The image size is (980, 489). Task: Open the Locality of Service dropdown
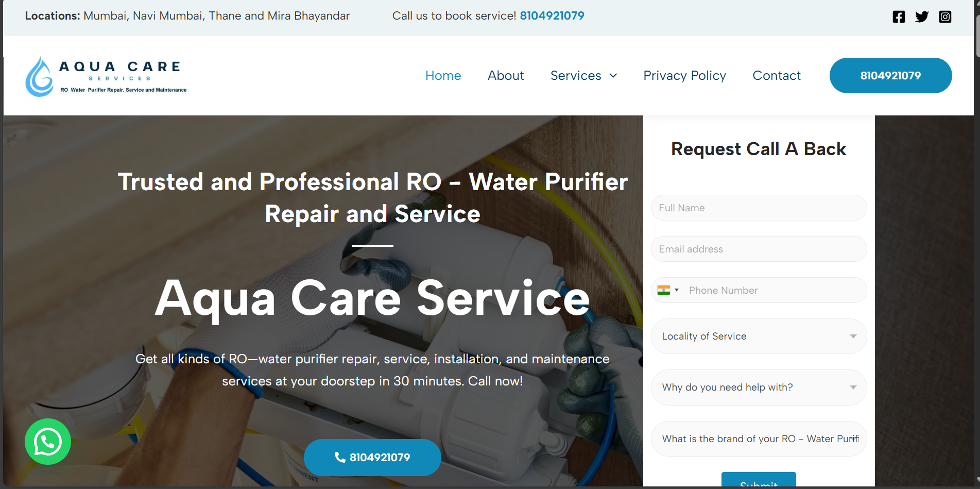pyautogui.click(x=759, y=336)
